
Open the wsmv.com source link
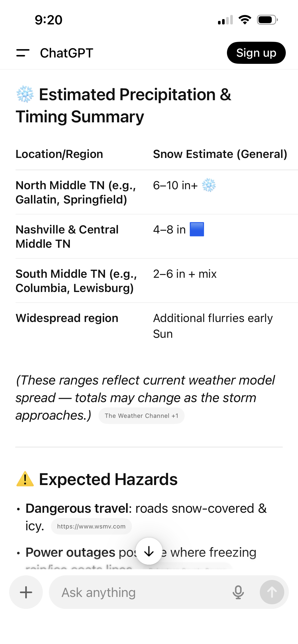click(x=91, y=526)
